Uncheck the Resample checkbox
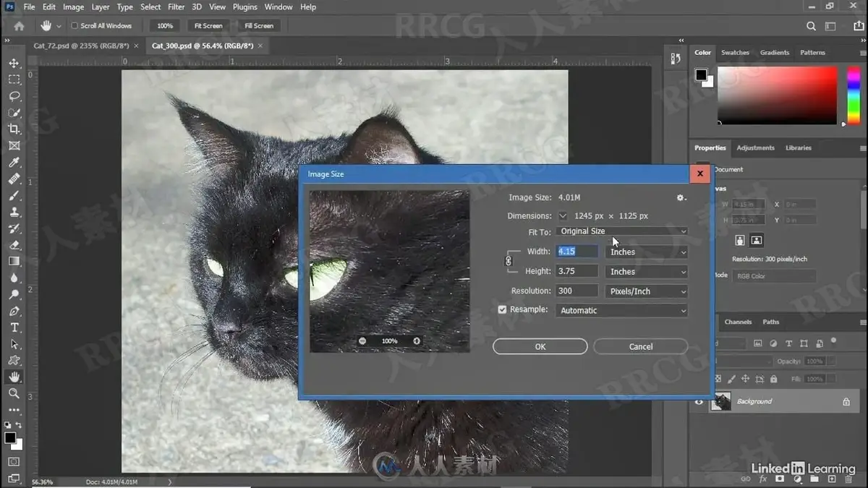This screenshot has width=868, height=488. pyautogui.click(x=503, y=310)
